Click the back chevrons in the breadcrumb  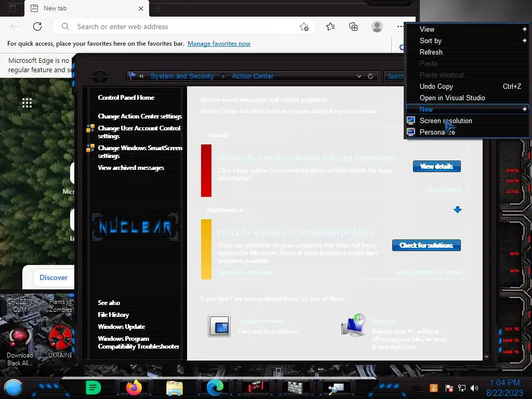(x=141, y=76)
